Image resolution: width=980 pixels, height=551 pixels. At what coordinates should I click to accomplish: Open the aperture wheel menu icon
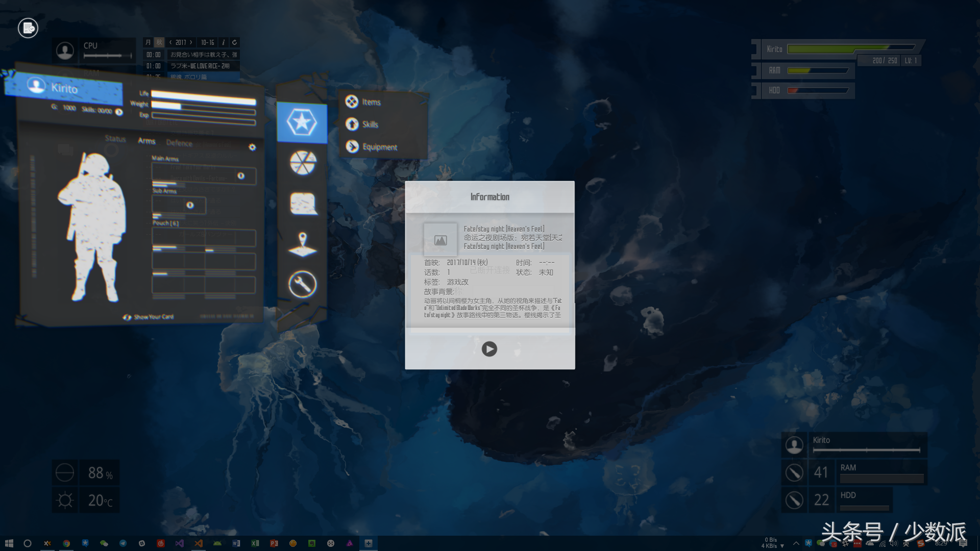coord(303,163)
